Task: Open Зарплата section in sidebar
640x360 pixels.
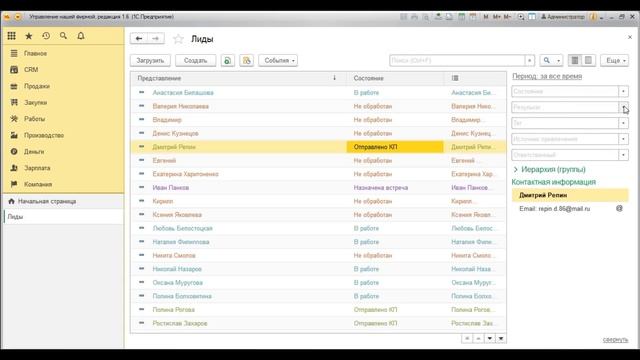Action: click(x=63, y=168)
